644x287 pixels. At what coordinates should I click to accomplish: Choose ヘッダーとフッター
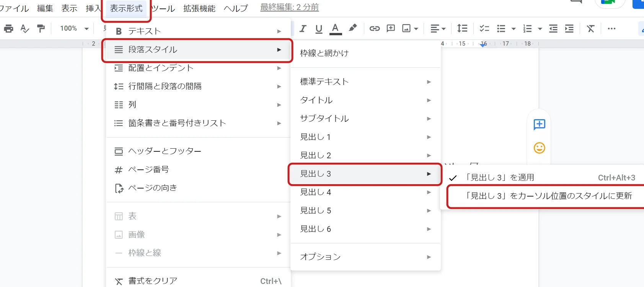(198, 151)
